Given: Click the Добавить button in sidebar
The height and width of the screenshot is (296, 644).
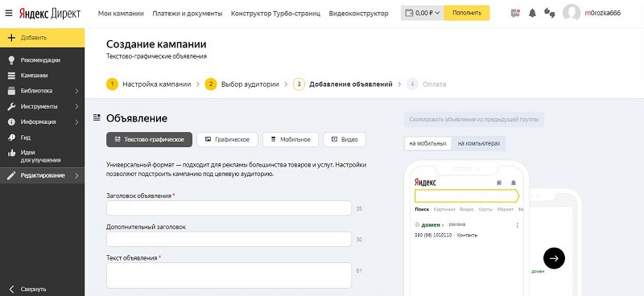Looking at the screenshot, I should tap(43, 38).
